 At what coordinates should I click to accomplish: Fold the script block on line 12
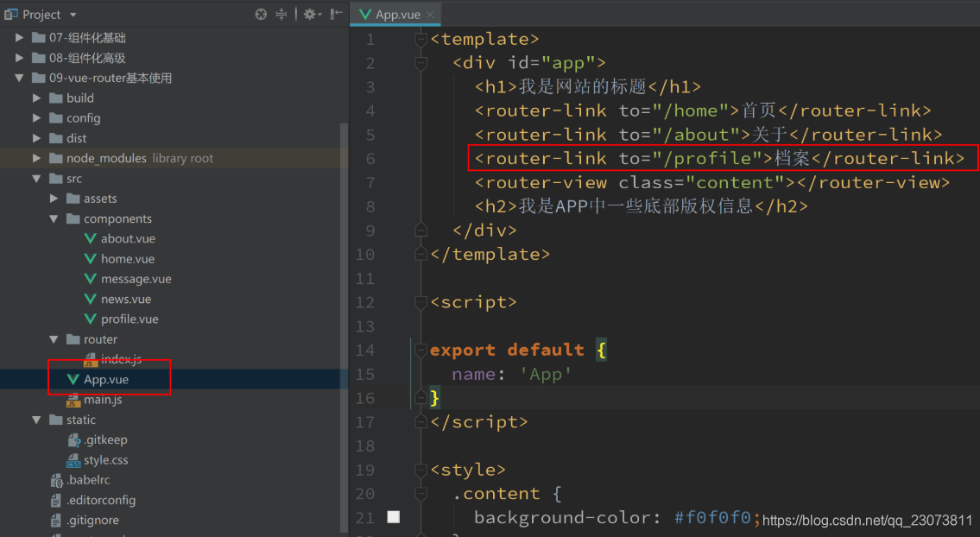click(420, 302)
